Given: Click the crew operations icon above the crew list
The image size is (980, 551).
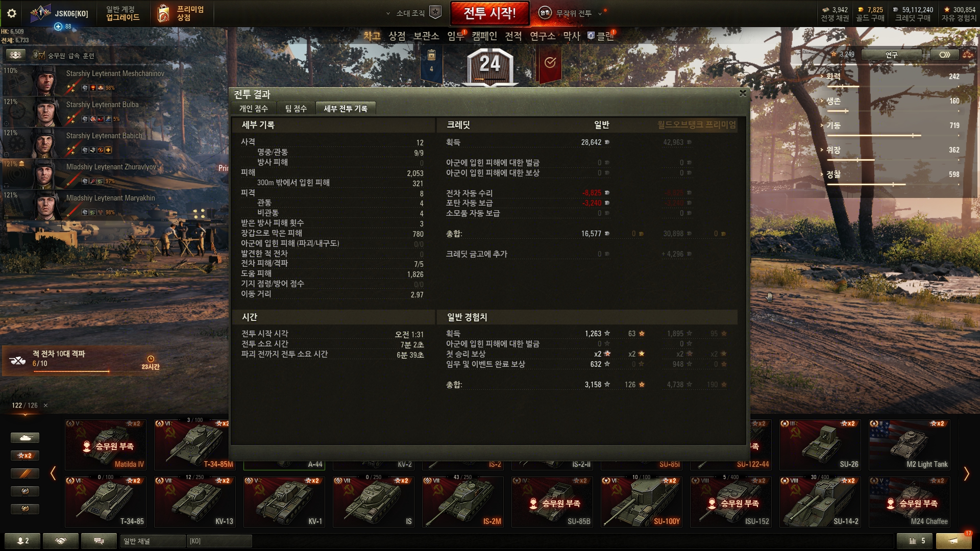Looking at the screenshot, I should [16, 55].
